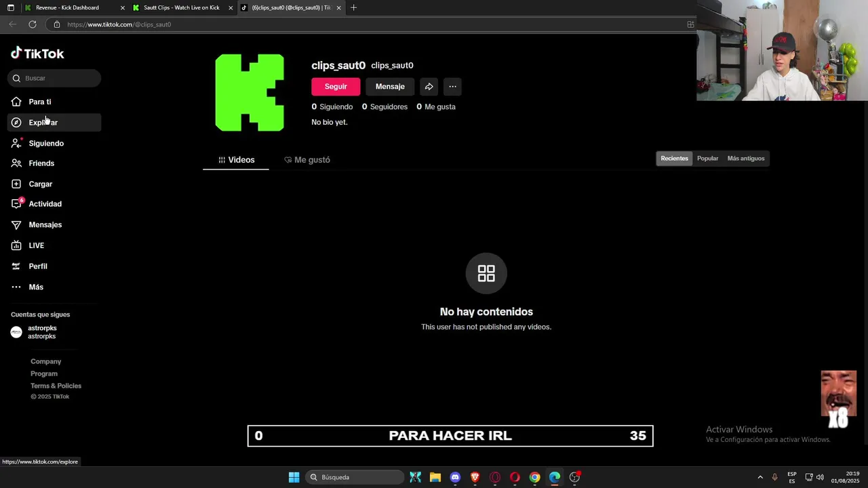868x488 pixels.
Task: Open the volume tray icon
Action: [x=820, y=477]
